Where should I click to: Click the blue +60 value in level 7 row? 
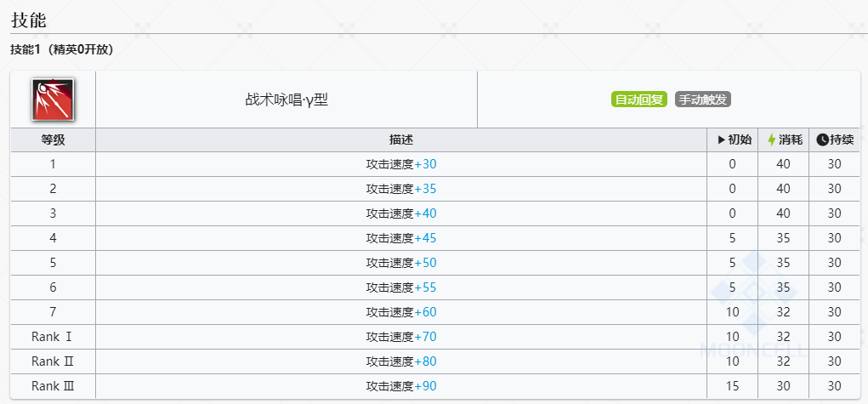(425, 312)
